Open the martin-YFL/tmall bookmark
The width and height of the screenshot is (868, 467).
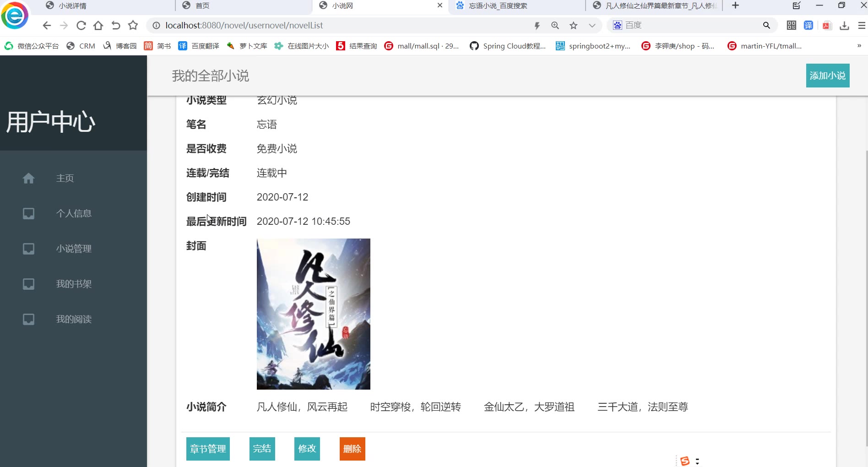pyautogui.click(x=765, y=46)
